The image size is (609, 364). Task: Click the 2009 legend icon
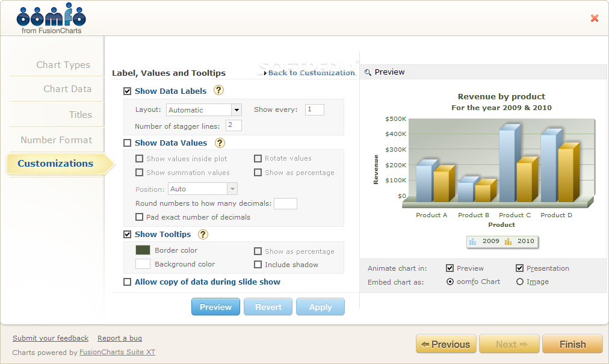point(472,241)
